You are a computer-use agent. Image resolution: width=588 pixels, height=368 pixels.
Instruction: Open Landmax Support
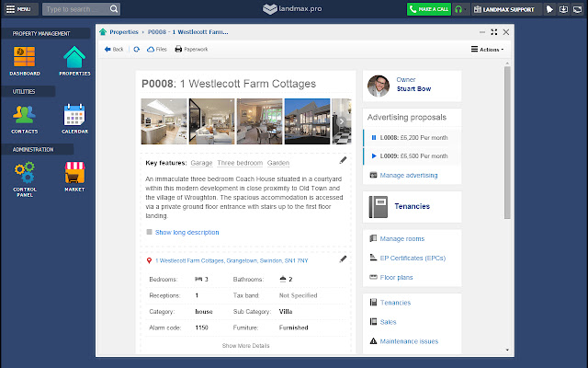tap(504, 9)
